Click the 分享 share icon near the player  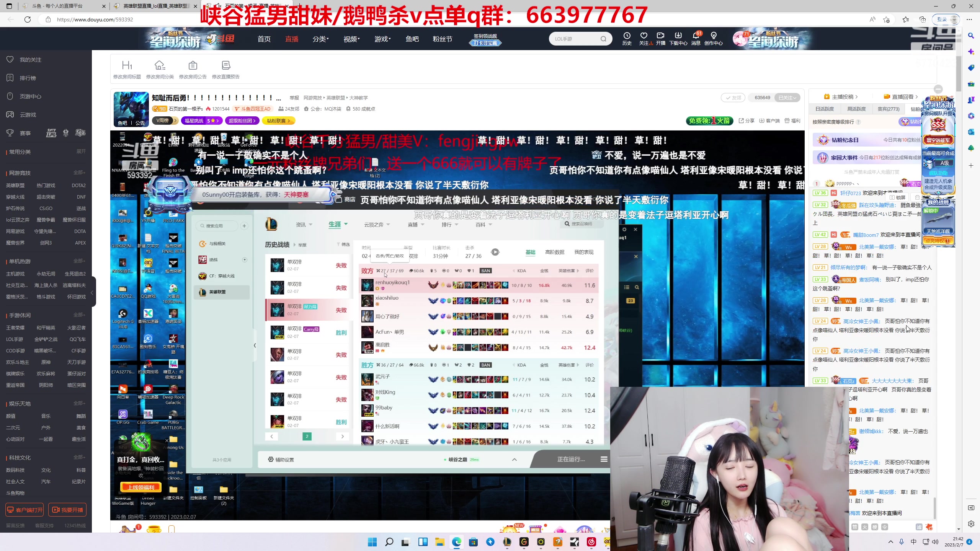tap(746, 121)
